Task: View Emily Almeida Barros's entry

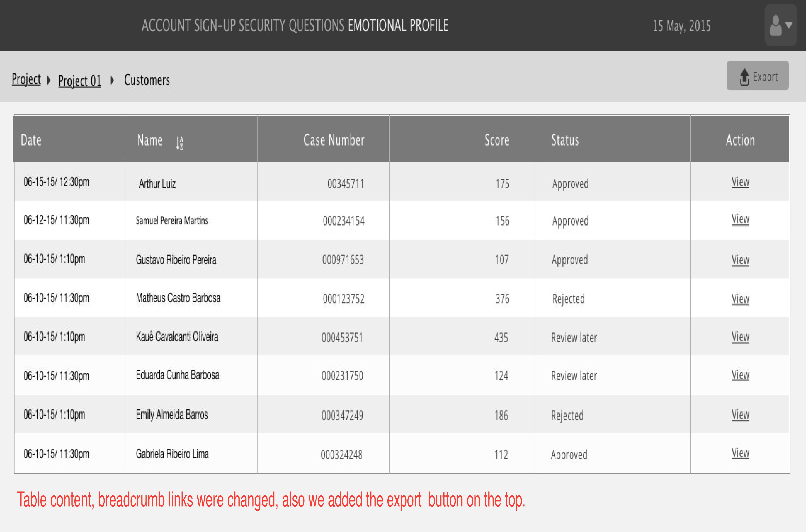Action: (740, 414)
